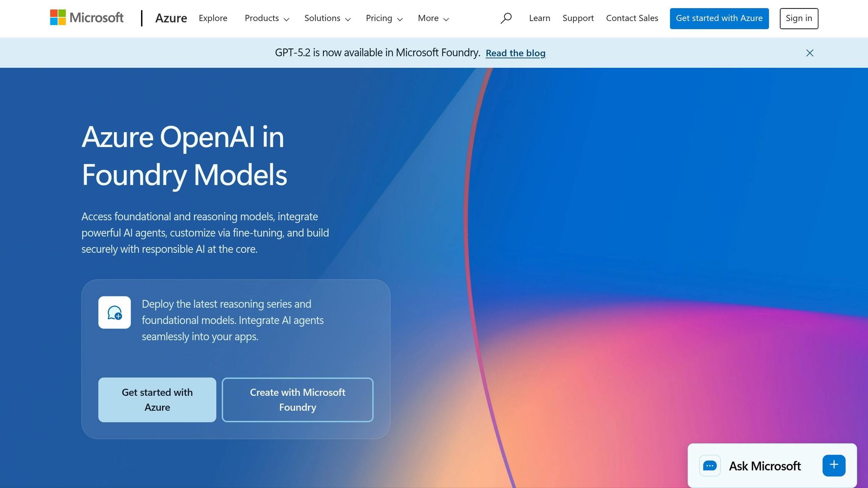Click the Support link

(578, 18)
